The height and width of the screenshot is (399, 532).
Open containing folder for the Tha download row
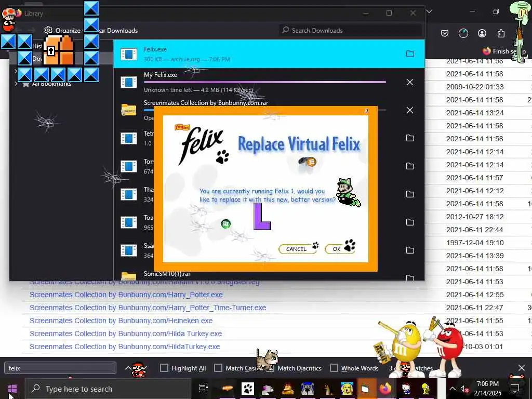coord(410,194)
